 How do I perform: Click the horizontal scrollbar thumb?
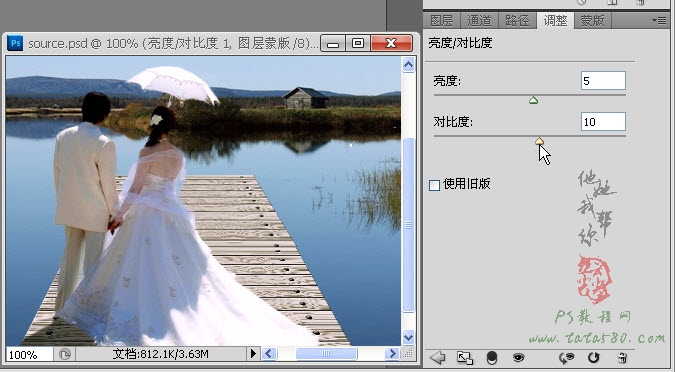pos(326,354)
